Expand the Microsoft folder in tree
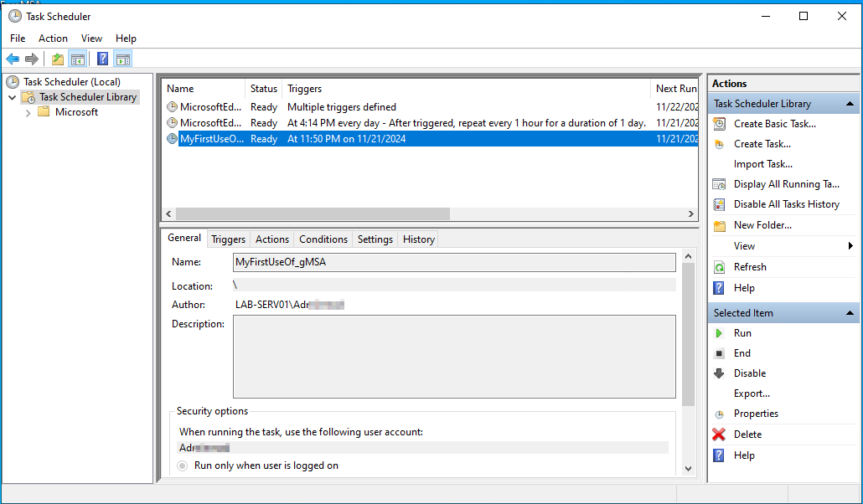 point(28,112)
